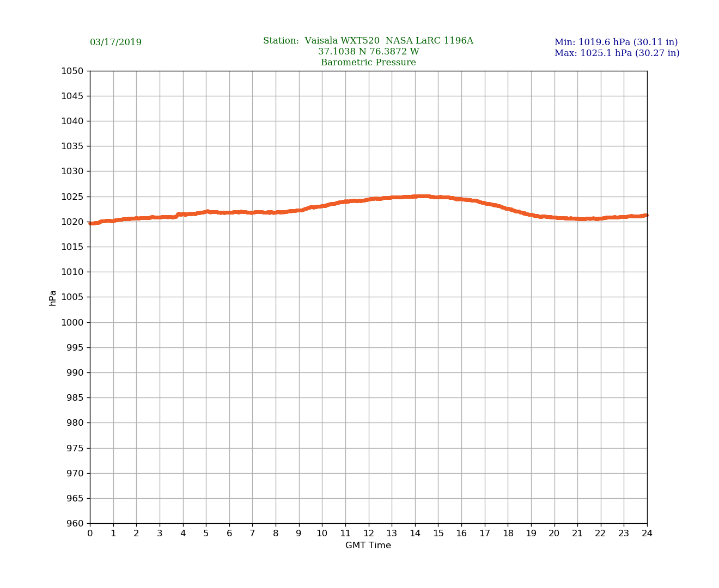Click the pressure curve peak at hour 14
Image resolution: width=719 pixels, height=588 pixels.
pyautogui.click(x=415, y=197)
